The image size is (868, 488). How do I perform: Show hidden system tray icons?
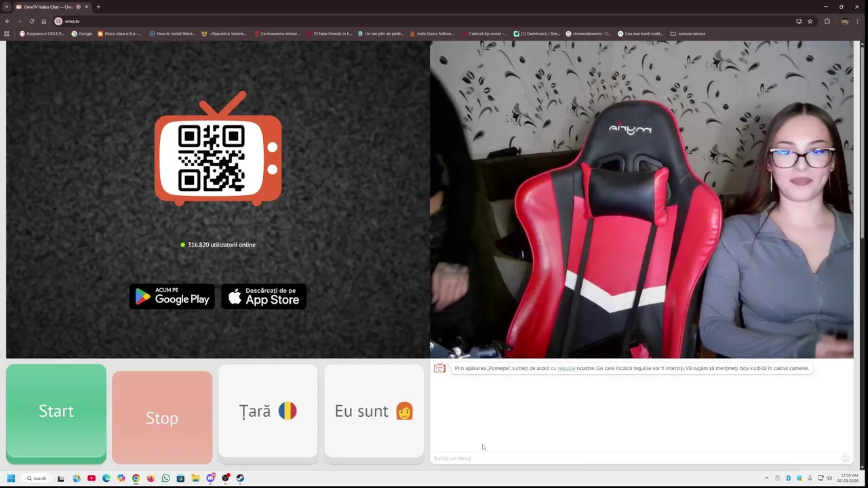tap(767, 478)
